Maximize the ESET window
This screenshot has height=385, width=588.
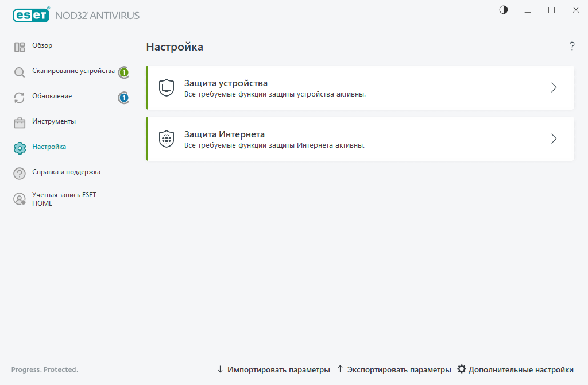[551, 10]
